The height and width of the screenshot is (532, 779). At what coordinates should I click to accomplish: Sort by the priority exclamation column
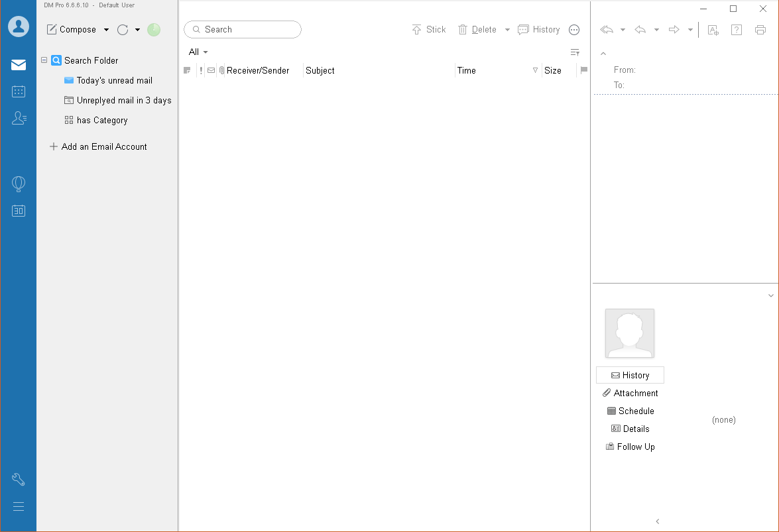(201, 70)
